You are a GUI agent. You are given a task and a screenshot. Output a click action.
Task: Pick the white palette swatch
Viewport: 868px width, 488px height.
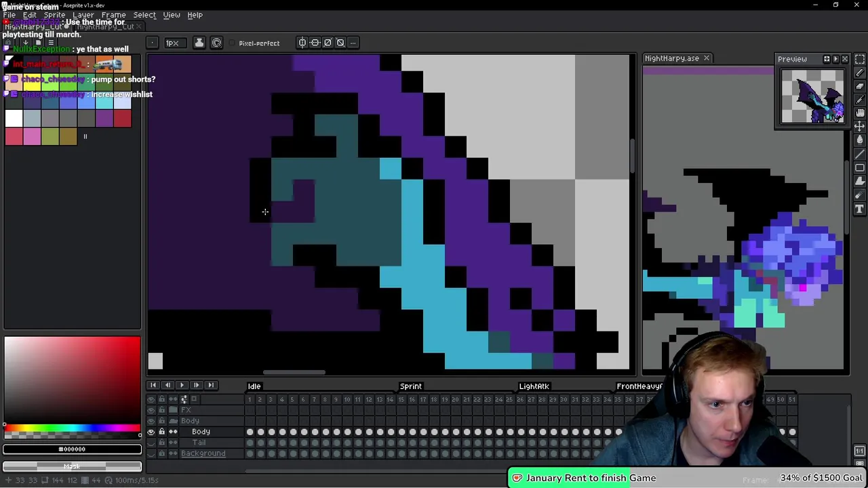pos(14,119)
